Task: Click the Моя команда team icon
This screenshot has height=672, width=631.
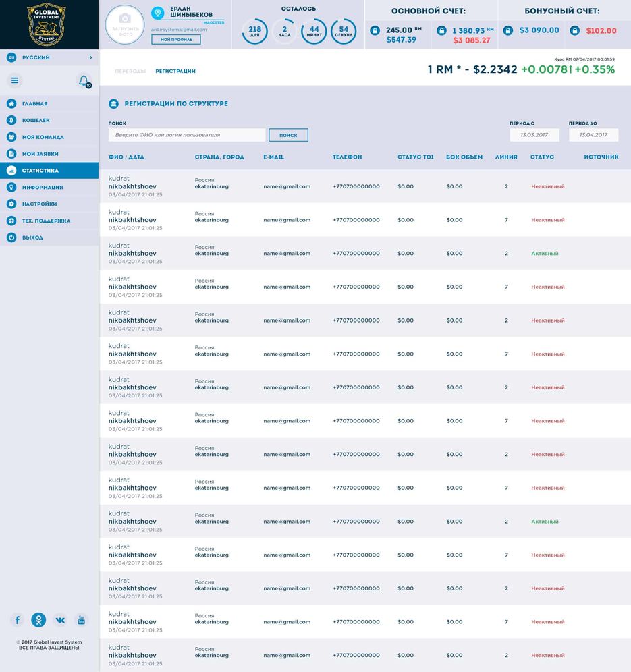Action: pos(11,137)
